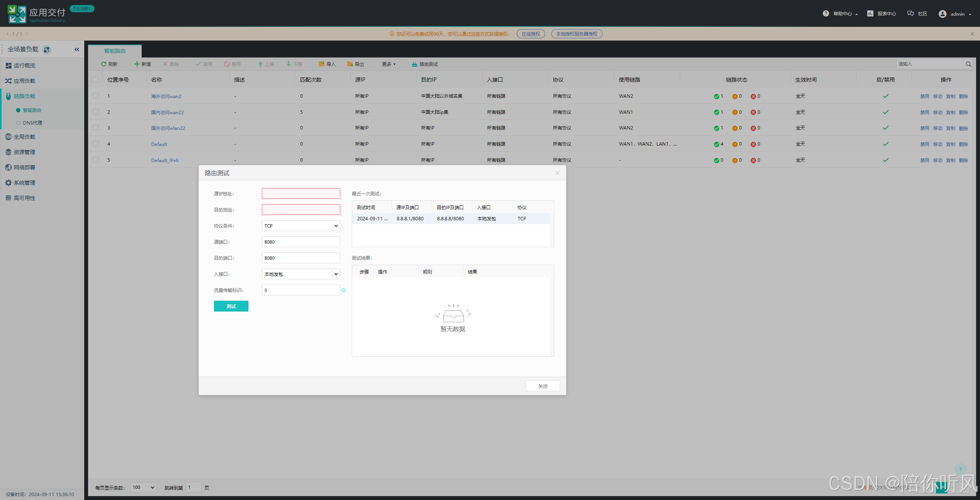This screenshot has height=500, width=980.
Task: Collapse the sidebar with double-chevron icon
Action: (77, 49)
